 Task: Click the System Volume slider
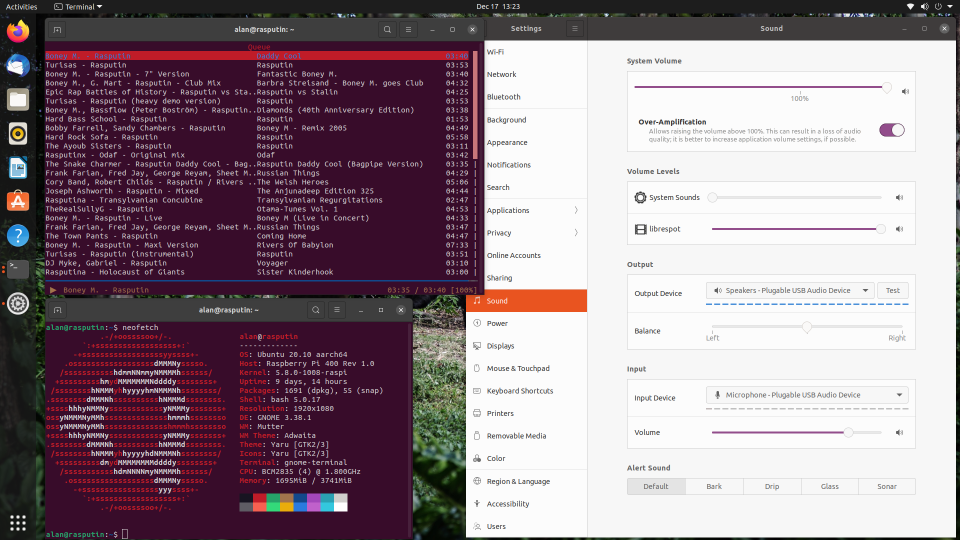(763, 87)
